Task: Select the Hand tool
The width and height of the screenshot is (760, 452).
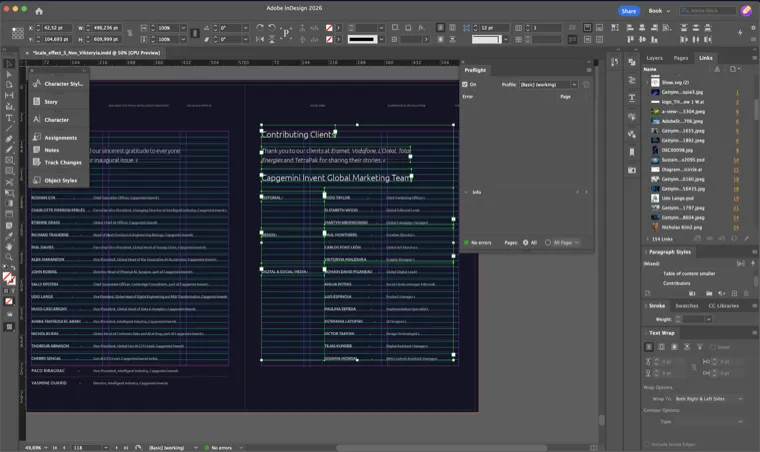Action: [9, 247]
